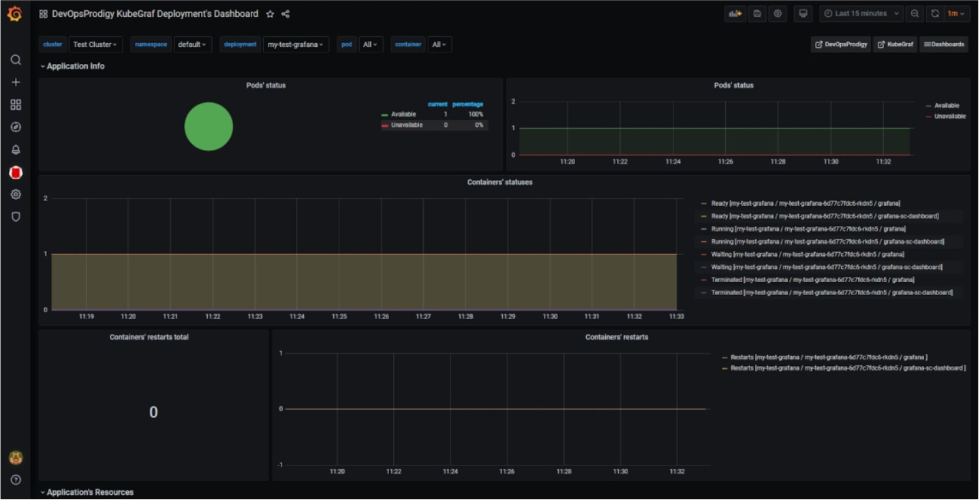
Task: Open the Alerting bell icon
Action: click(x=16, y=150)
